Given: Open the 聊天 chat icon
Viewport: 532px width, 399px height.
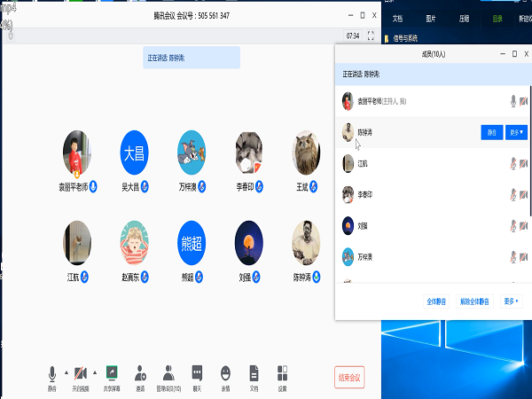Looking at the screenshot, I should pyautogui.click(x=197, y=373).
